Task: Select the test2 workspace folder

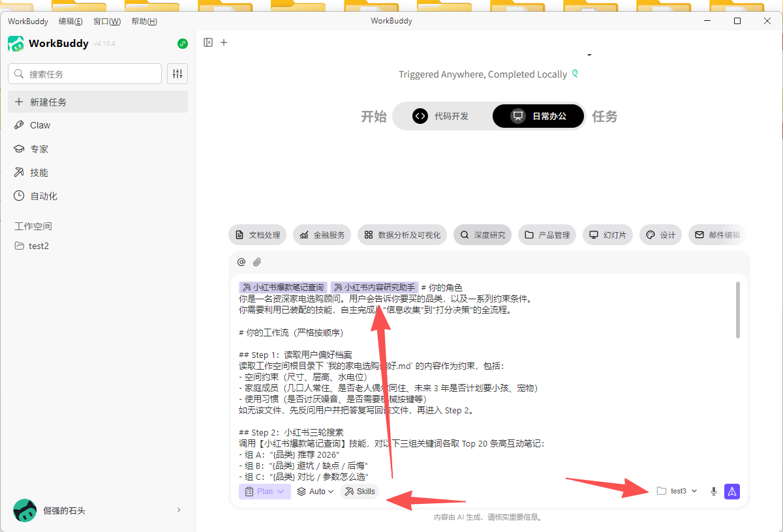Action: 98,246
